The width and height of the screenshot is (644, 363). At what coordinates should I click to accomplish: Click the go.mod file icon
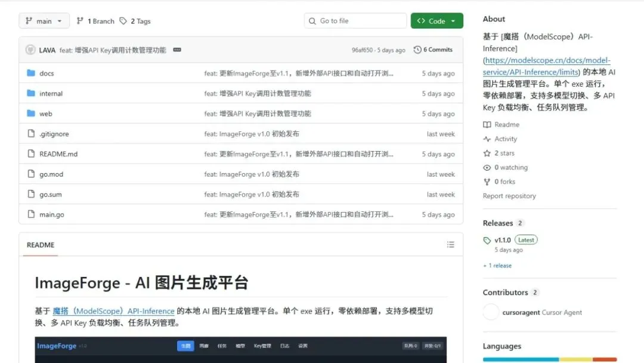[31, 174]
